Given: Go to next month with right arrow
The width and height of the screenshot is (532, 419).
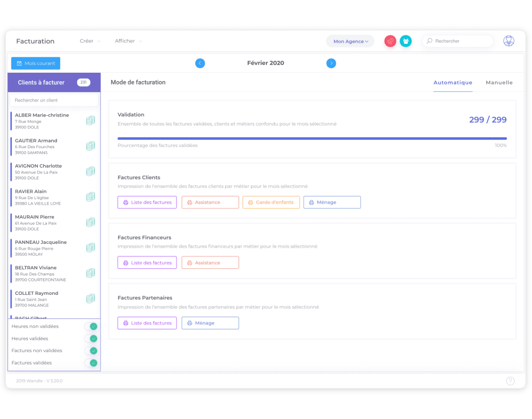Looking at the screenshot, I should click(x=331, y=63).
